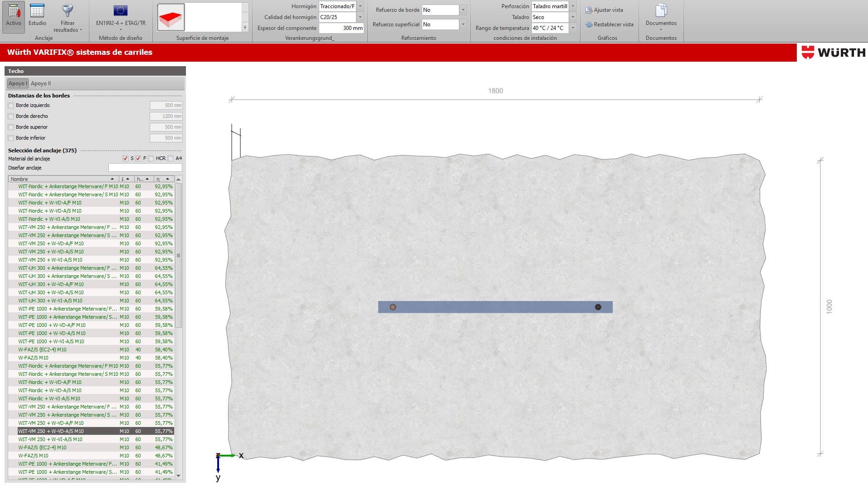Sort the anchor list by Nombre column
This screenshot has height=486, width=868.
[63, 179]
